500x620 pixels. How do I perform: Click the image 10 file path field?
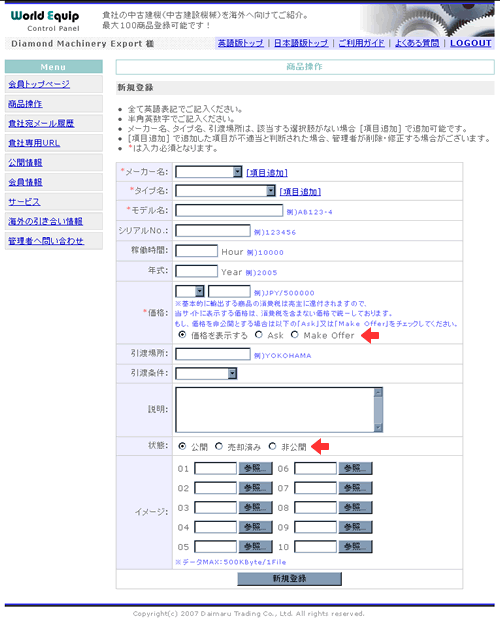tap(315, 547)
